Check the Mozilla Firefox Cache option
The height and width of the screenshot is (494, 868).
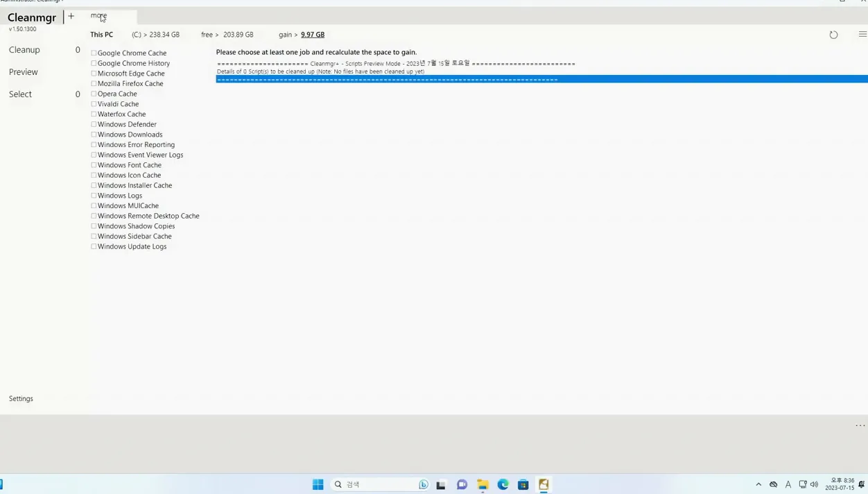94,83
